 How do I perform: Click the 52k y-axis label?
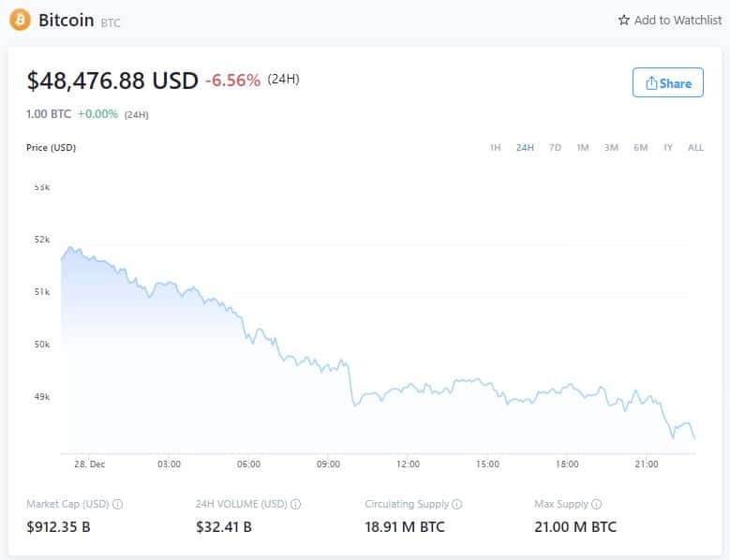point(42,240)
